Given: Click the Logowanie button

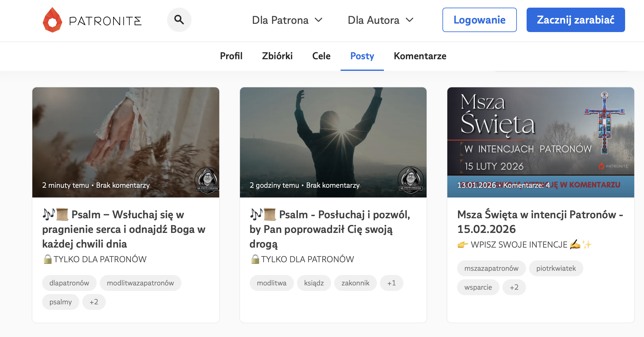Looking at the screenshot, I should pos(479,20).
